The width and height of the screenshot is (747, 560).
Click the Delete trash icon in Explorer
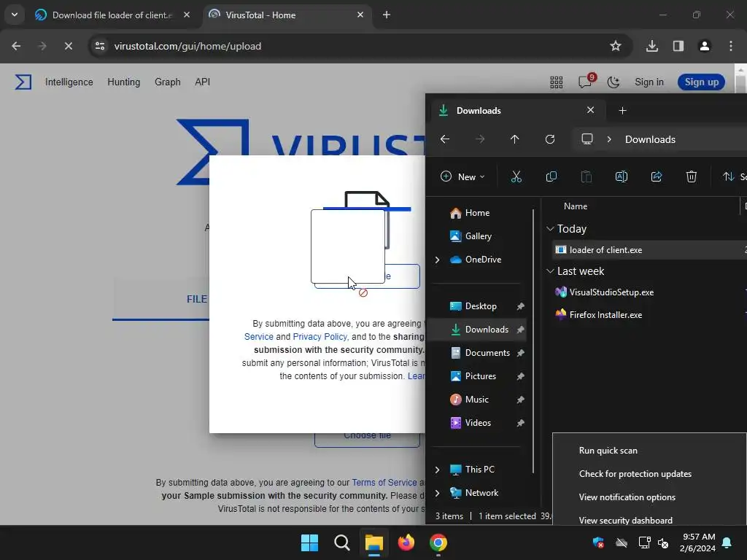tap(692, 176)
